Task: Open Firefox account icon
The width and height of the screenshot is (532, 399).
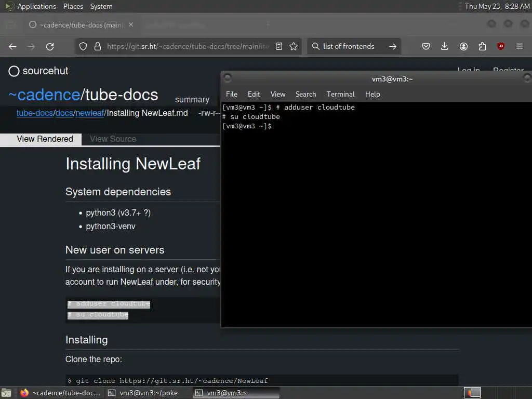Action: 463,46
